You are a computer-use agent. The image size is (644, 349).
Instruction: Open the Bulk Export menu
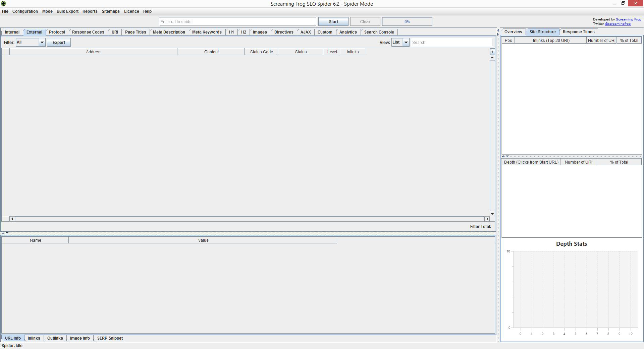pos(67,11)
